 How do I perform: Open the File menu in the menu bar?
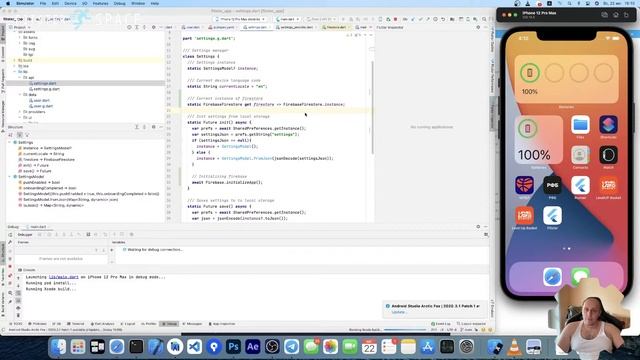(43, 3)
